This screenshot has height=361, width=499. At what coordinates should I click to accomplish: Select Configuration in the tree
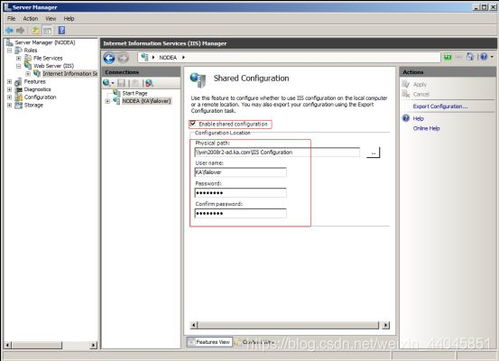pos(40,97)
